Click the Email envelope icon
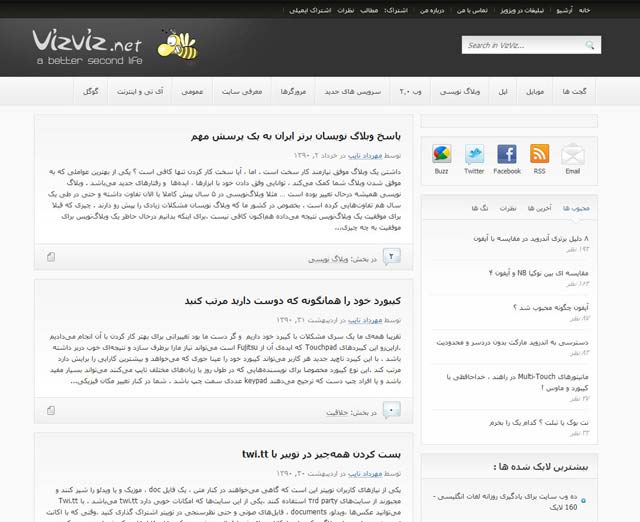This screenshot has width=640, height=522. click(x=572, y=154)
